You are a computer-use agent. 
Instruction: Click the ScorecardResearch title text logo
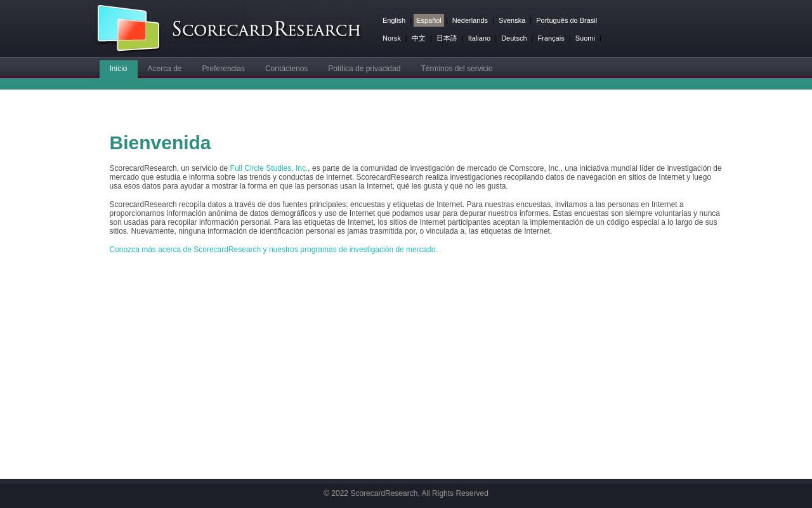[266, 29]
